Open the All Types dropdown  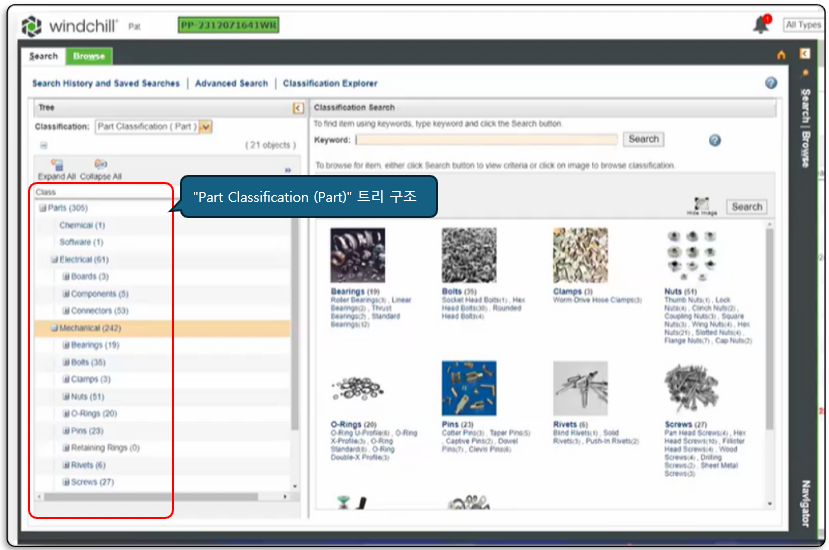803,25
